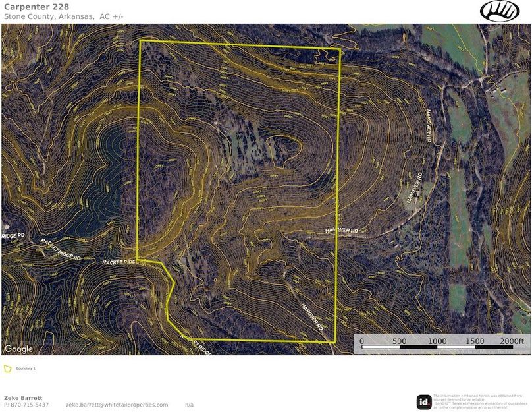532x412 pixels.
Task: Click the Whitetail Properties logo
Action: pos(500,11)
